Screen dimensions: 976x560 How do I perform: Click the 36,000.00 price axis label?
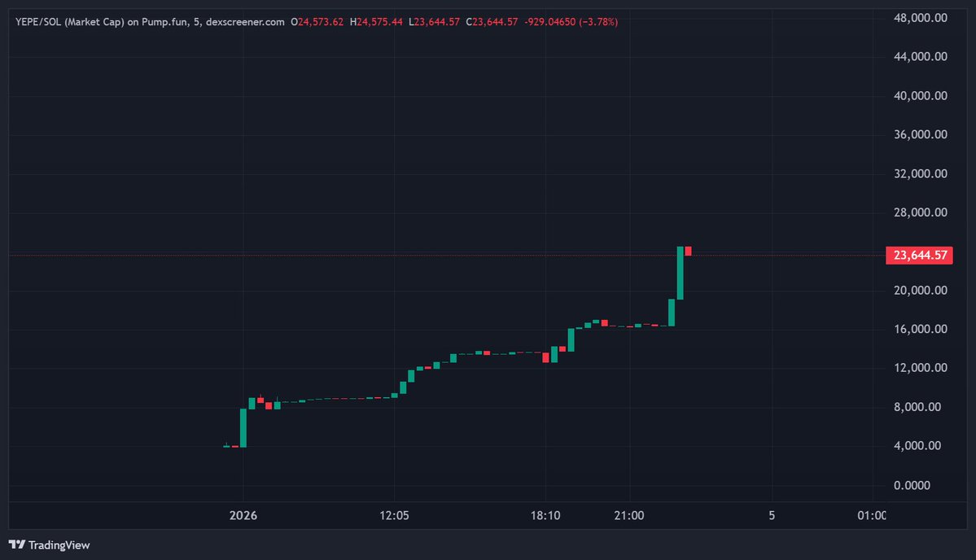[920, 134]
